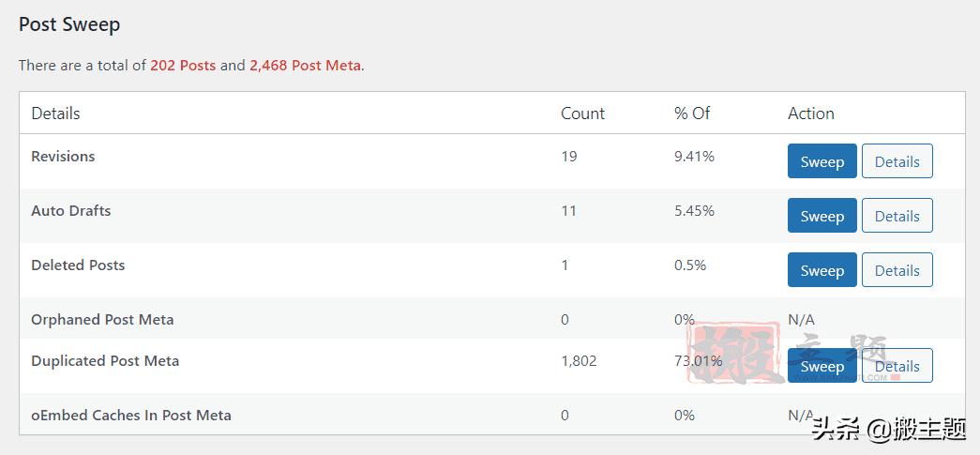Viewport: 980px width, 455px height.
Task: Select the Revisions row label
Action: pyautogui.click(x=63, y=157)
